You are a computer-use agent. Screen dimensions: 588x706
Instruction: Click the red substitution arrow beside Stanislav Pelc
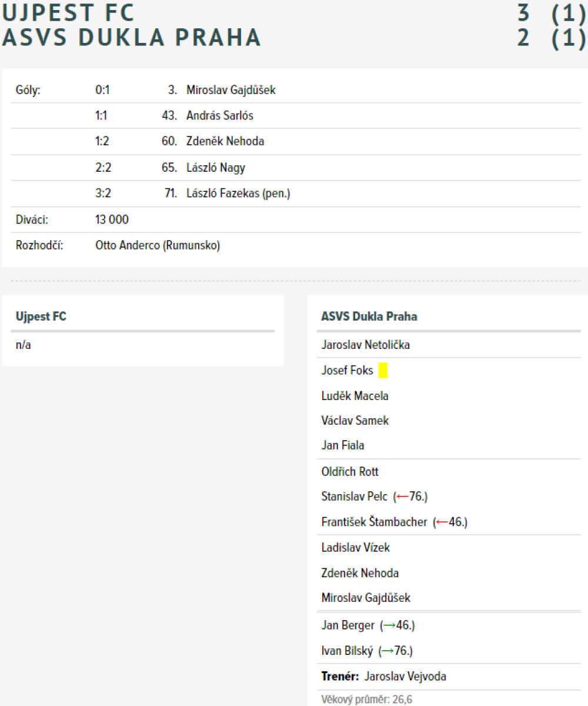[402, 497]
